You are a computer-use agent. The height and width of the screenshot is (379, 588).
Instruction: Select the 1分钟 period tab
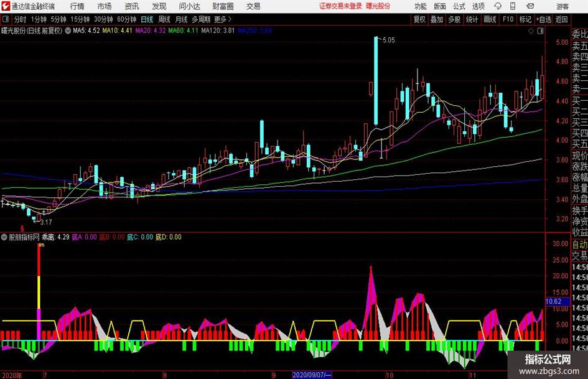38,19
